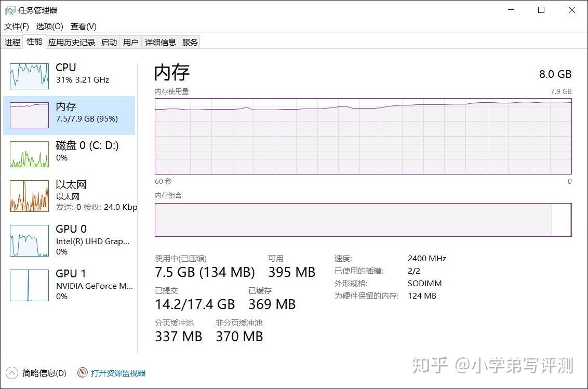
Task: Switch to the 进程 tab
Action: 12,43
